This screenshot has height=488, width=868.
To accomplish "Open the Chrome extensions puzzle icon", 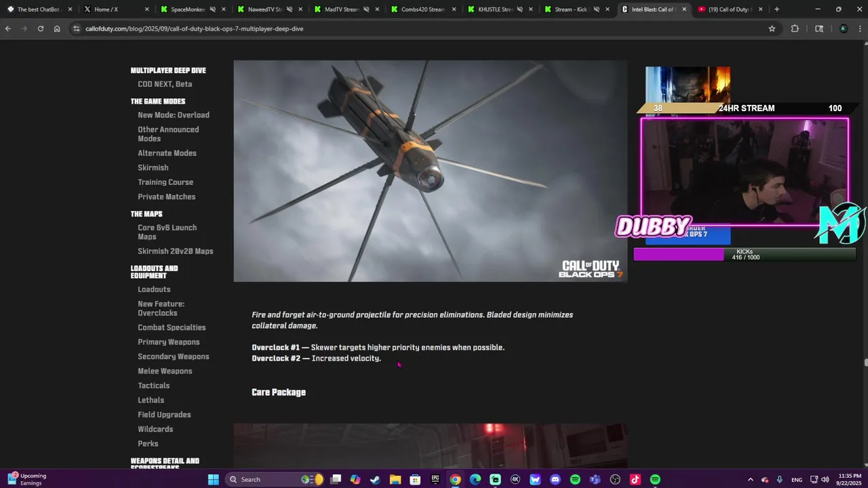I will (795, 28).
